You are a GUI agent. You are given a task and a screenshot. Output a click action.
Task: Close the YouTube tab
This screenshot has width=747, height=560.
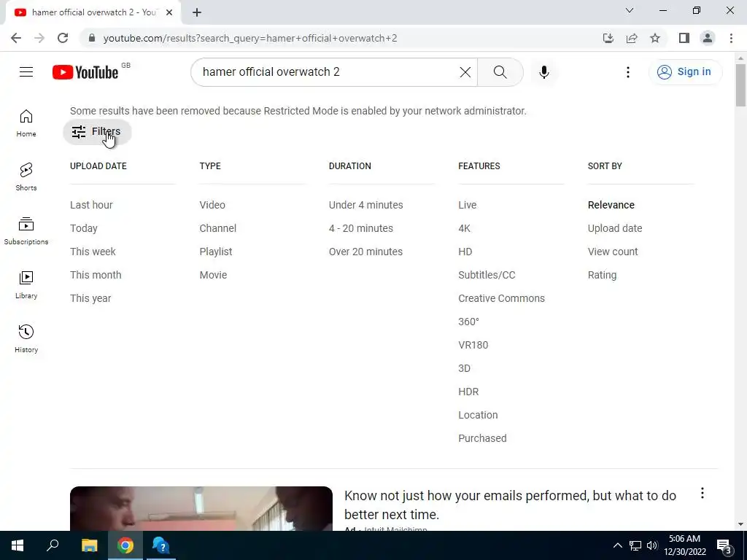[x=169, y=12]
